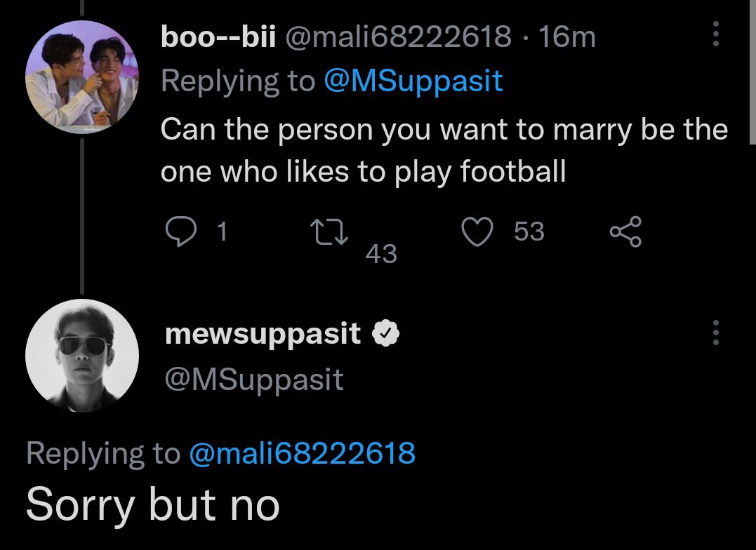Click the verified badge next to mewsuppasit
Image resolution: width=756 pixels, height=550 pixels.
(x=385, y=333)
